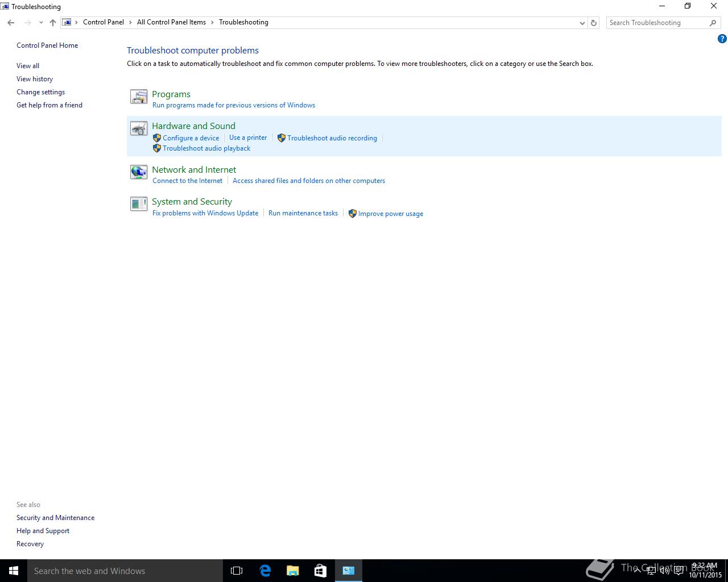The image size is (728, 582).
Task: Click the Back arrow in navigation bar
Action: tap(11, 23)
